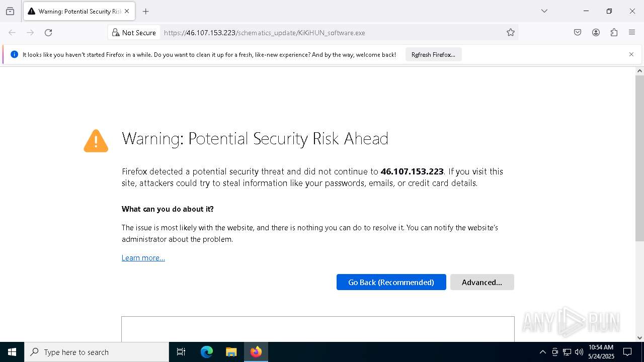Expand the Advanced... options
Viewport: 644px width, 362px height.
[x=481, y=282]
